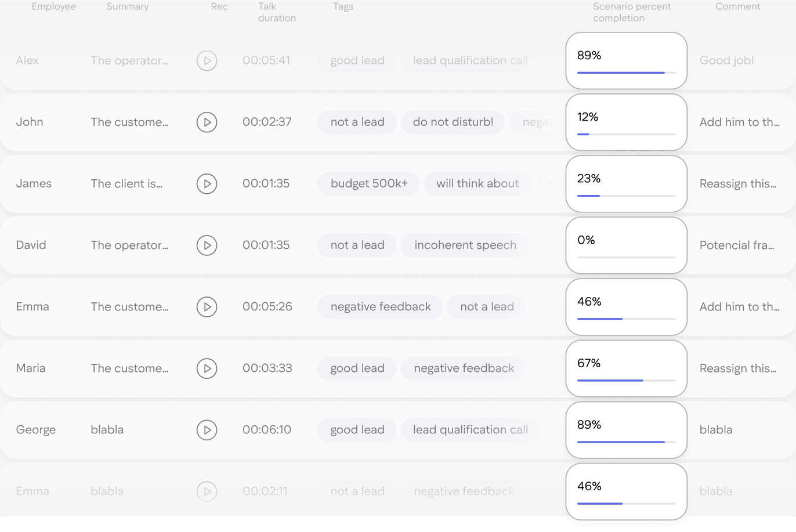
Task: Play the recording in the 00:02:11 row
Action: [207, 491]
